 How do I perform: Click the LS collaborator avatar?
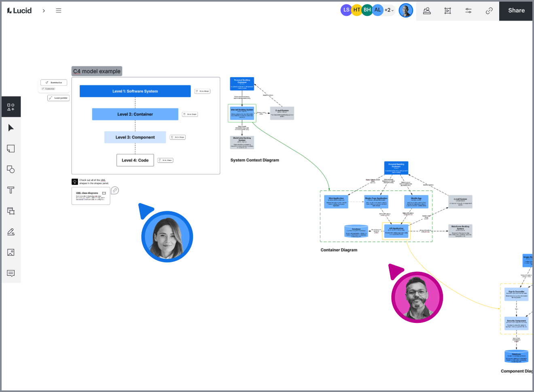click(x=346, y=10)
